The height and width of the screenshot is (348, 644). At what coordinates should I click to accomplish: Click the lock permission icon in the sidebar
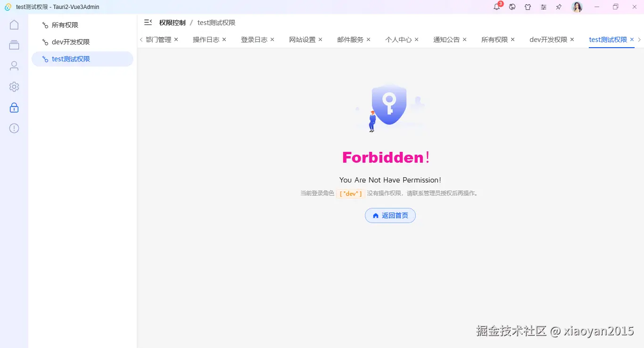pyautogui.click(x=14, y=108)
